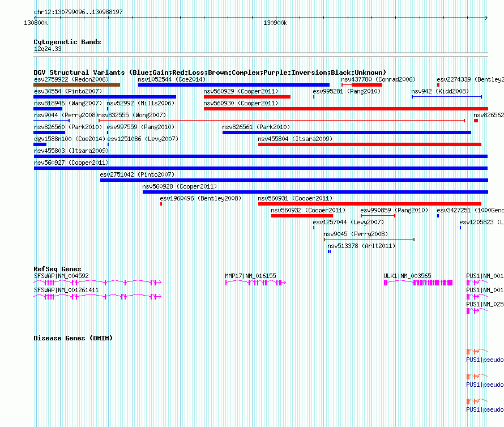Image resolution: width=504 pixels, height=427 pixels.
Task: Click the Cytogenetic Bands heading
Action: 67,42
